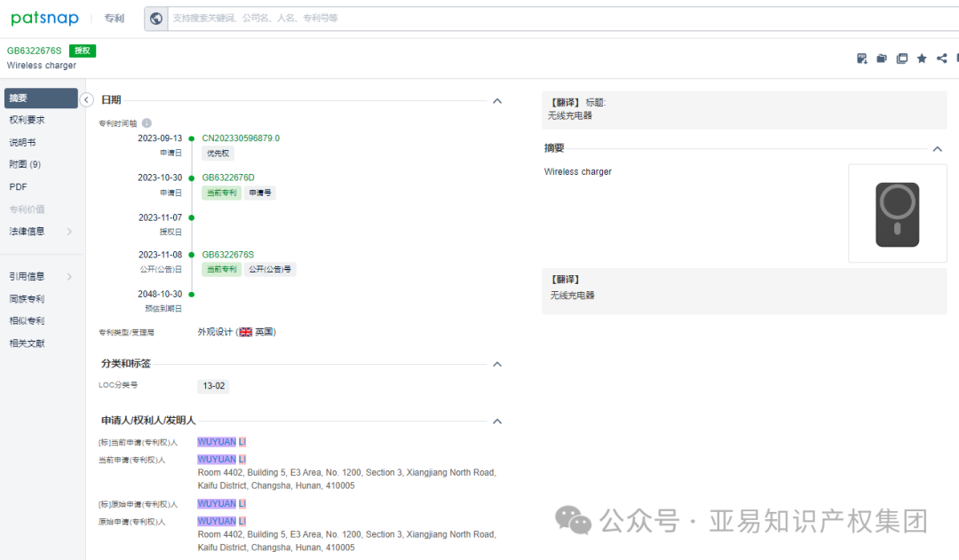
Task: Download the patent as PDF
Action: pos(861,58)
